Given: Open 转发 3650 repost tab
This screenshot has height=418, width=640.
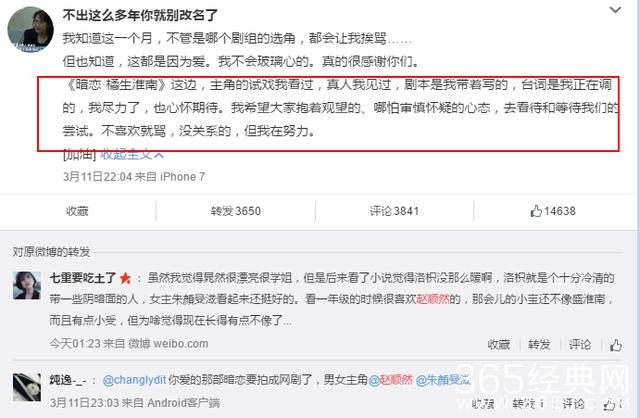Looking at the screenshot, I should pos(236,211).
